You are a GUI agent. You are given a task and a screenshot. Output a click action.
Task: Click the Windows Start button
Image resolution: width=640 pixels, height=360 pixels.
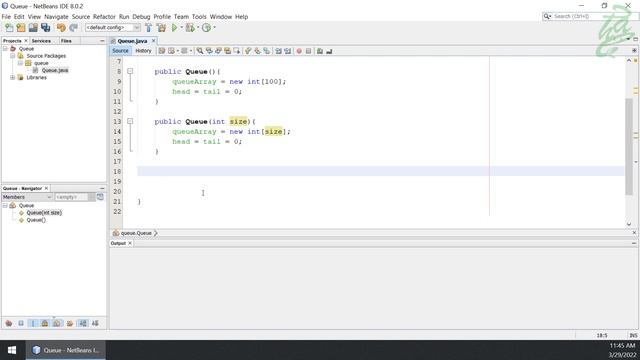pos(12,350)
